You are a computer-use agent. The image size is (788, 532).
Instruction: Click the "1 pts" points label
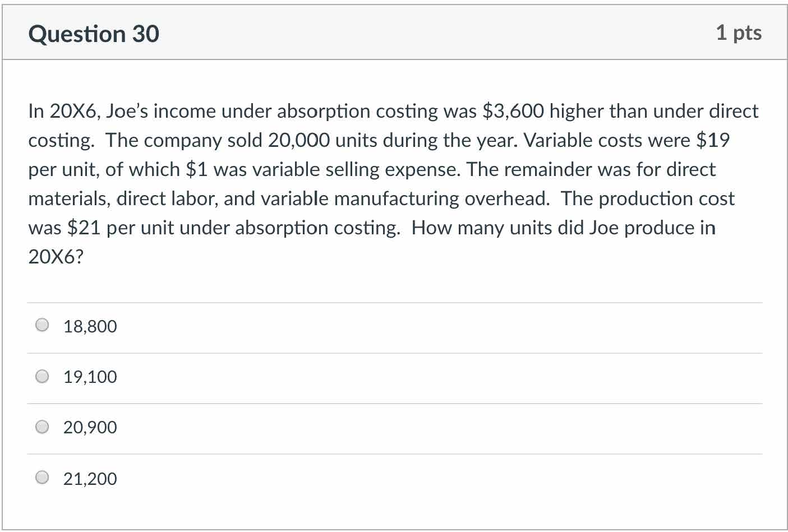pyautogui.click(x=738, y=33)
